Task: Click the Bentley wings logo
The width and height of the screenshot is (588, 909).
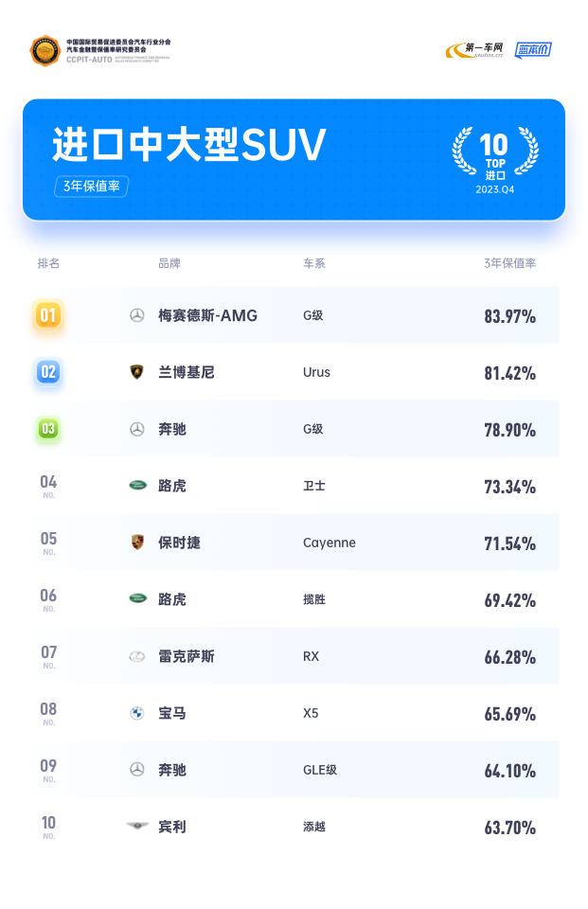Action: (x=137, y=826)
